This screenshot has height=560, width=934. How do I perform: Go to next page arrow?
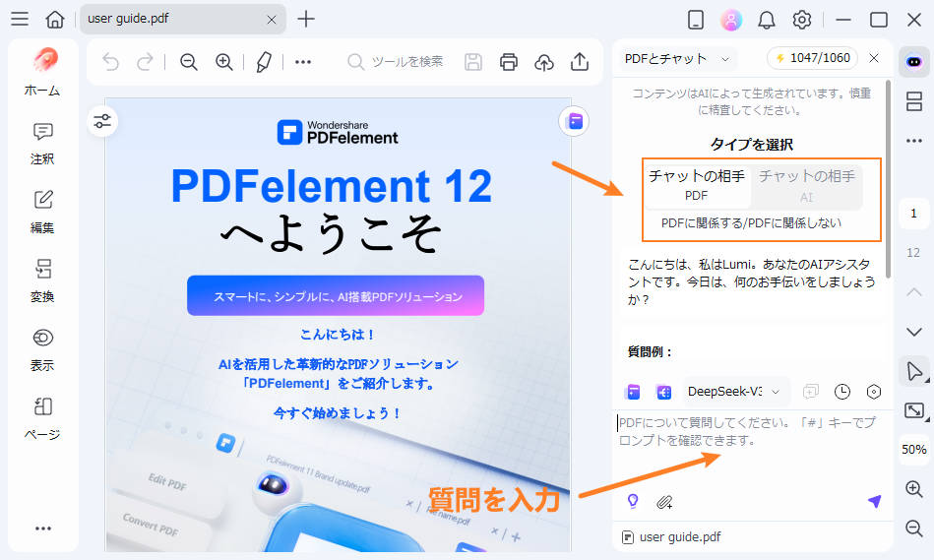913,332
